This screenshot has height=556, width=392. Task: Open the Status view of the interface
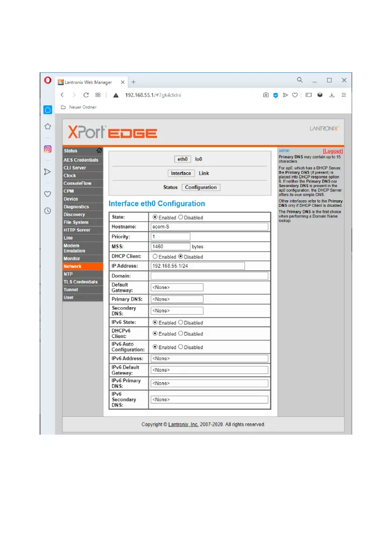[x=170, y=187]
